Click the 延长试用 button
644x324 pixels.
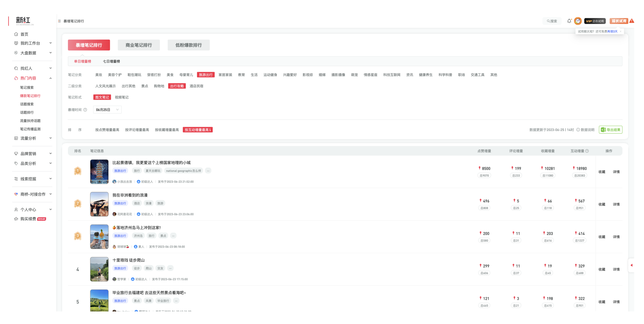click(x=619, y=21)
